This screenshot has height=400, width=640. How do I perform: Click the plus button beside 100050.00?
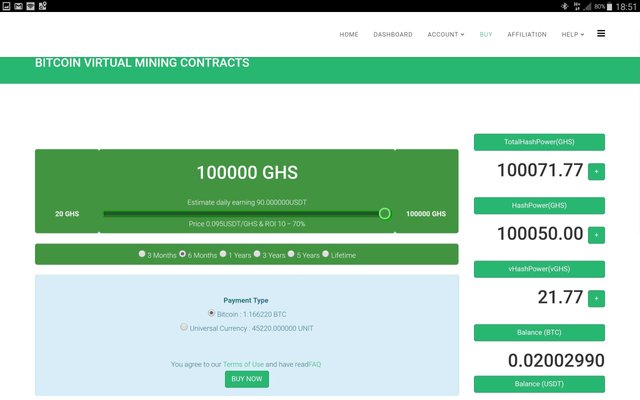click(596, 235)
